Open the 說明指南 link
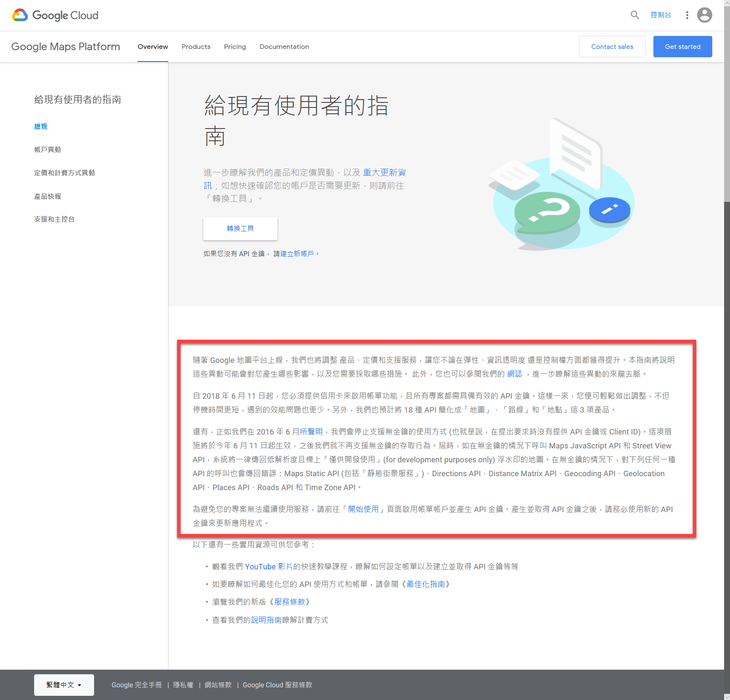 pyautogui.click(x=267, y=620)
